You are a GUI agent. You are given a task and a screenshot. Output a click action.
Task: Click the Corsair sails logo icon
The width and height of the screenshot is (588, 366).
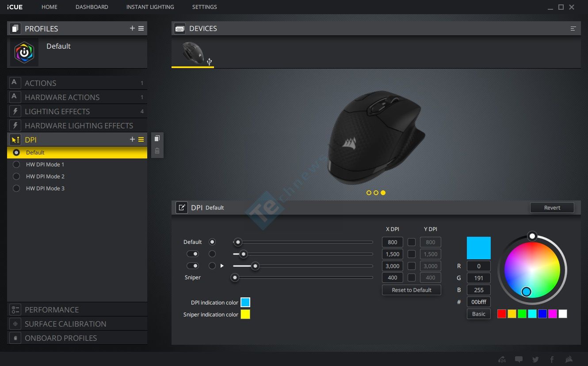(x=569, y=359)
